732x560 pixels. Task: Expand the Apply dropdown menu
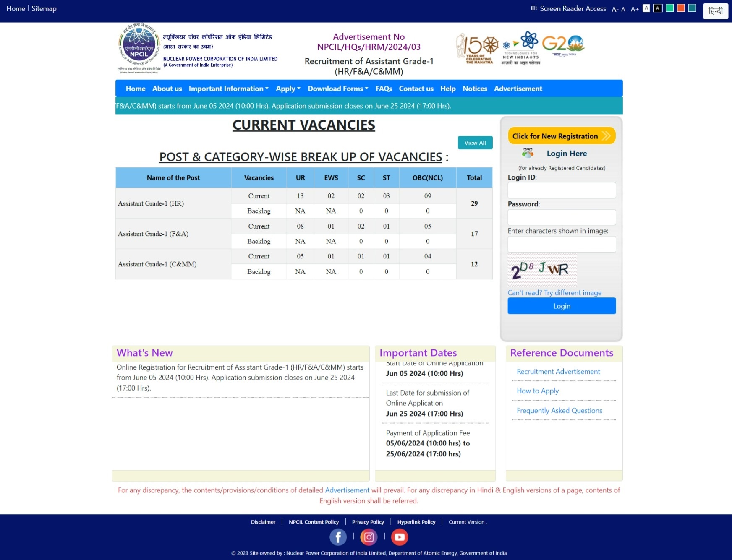point(288,89)
